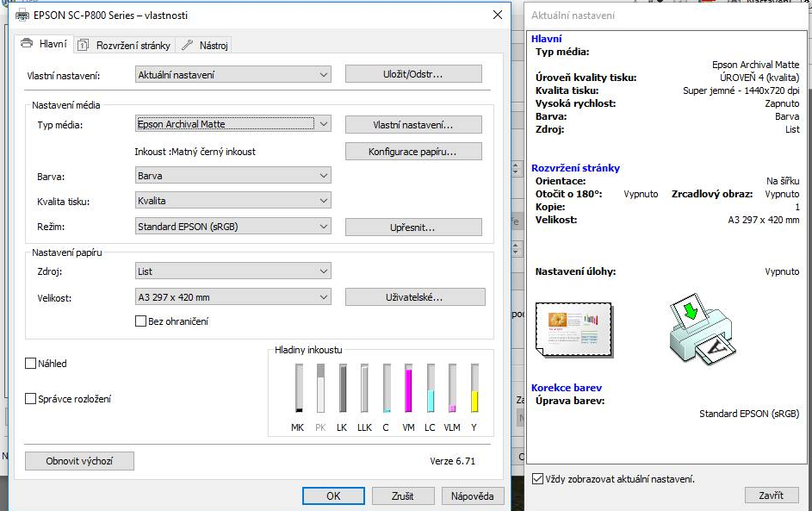Uncheck Vždy zobrazovat aktuální nastavení
This screenshot has height=511, width=812.
538,479
